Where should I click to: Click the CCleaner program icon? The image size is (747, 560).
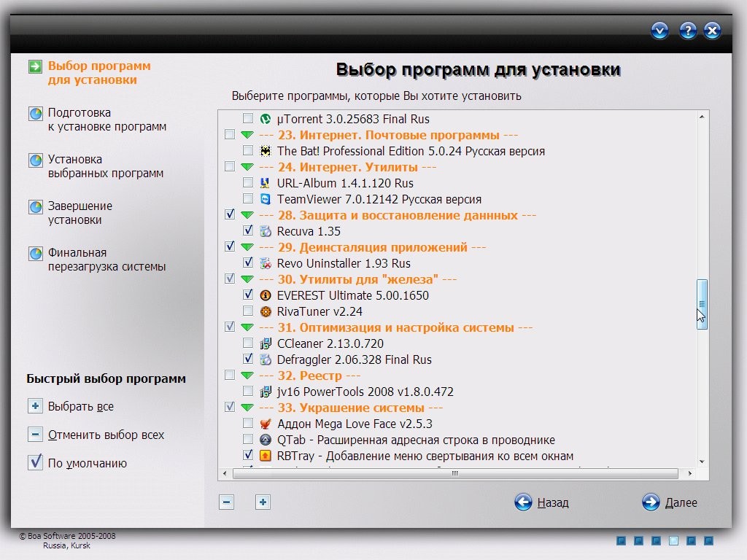[x=266, y=343]
